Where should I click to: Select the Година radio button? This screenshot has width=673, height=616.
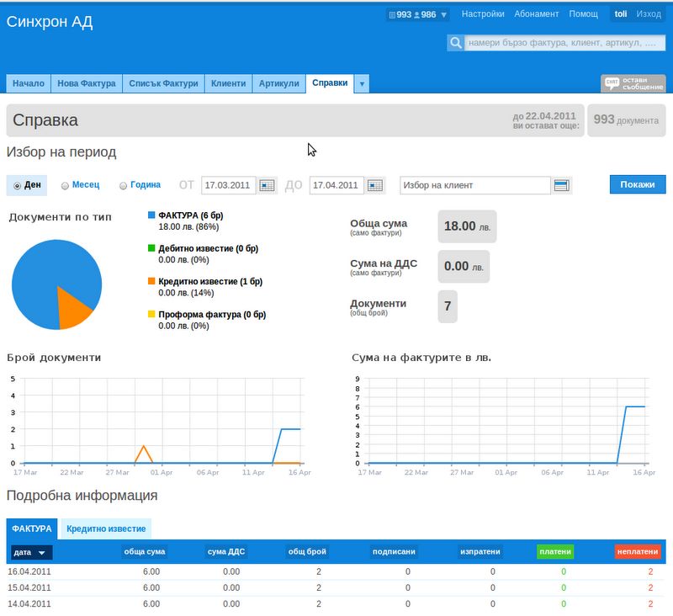point(124,185)
